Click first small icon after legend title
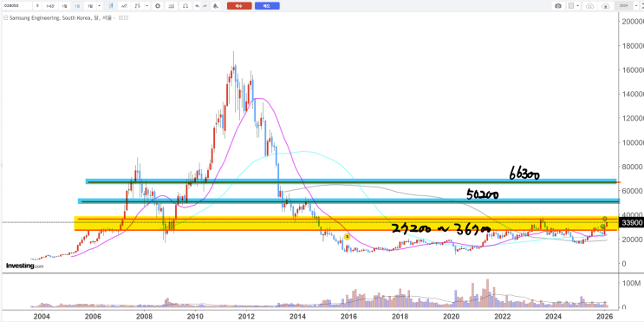Screen dimensions: 644x322 [120, 18]
